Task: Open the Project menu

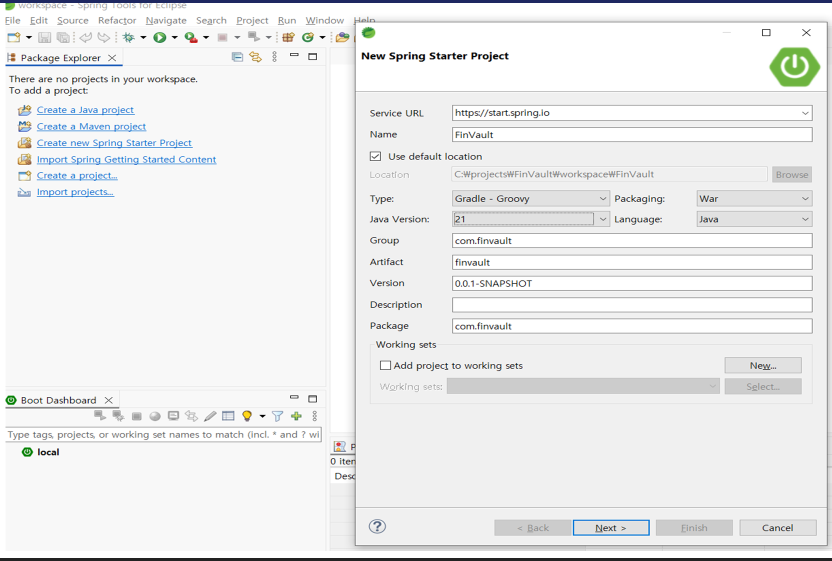Action: pos(252,20)
